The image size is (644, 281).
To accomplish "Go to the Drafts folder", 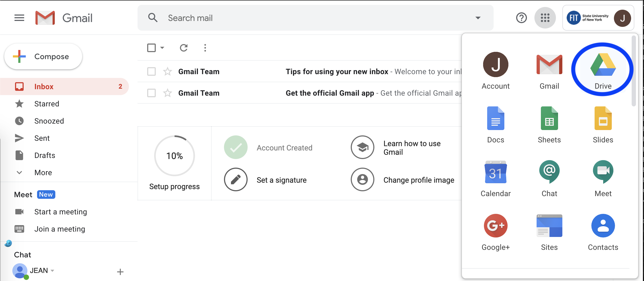I will [x=64, y=155].
